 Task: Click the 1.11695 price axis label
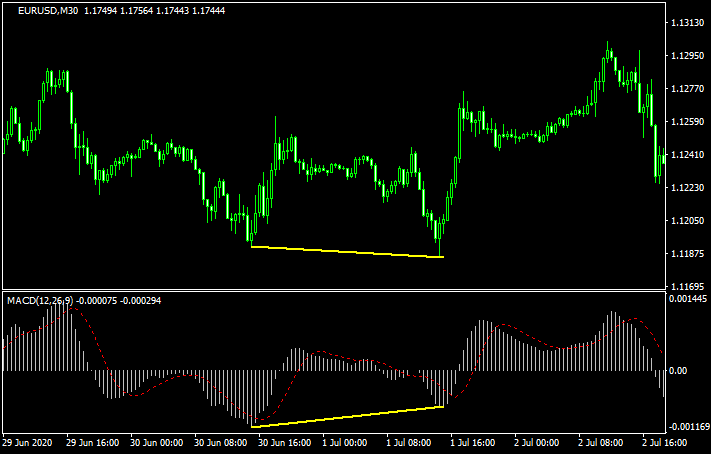tap(688, 286)
